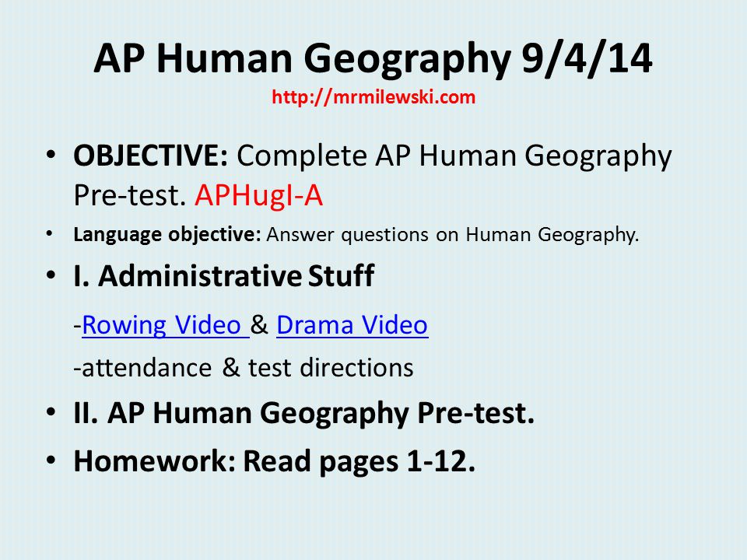Click the text Complete AP Human Geography

[x=454, y=156]
